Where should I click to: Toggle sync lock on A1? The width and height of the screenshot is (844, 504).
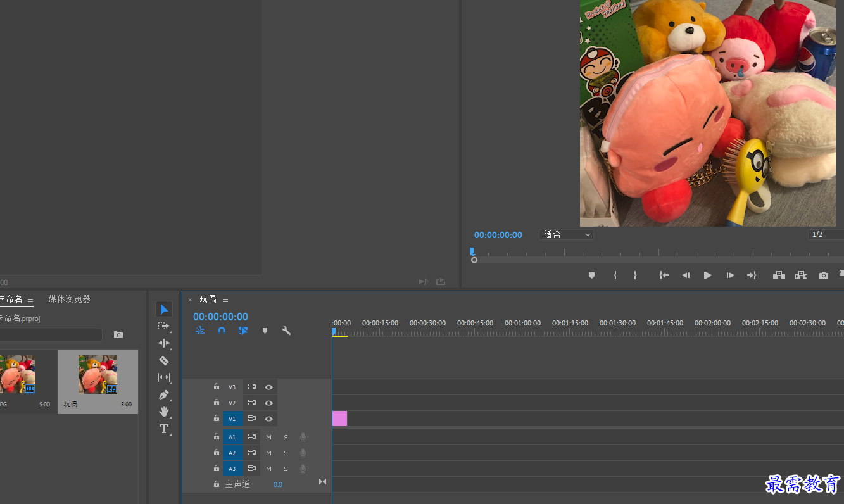coord(251,437)
